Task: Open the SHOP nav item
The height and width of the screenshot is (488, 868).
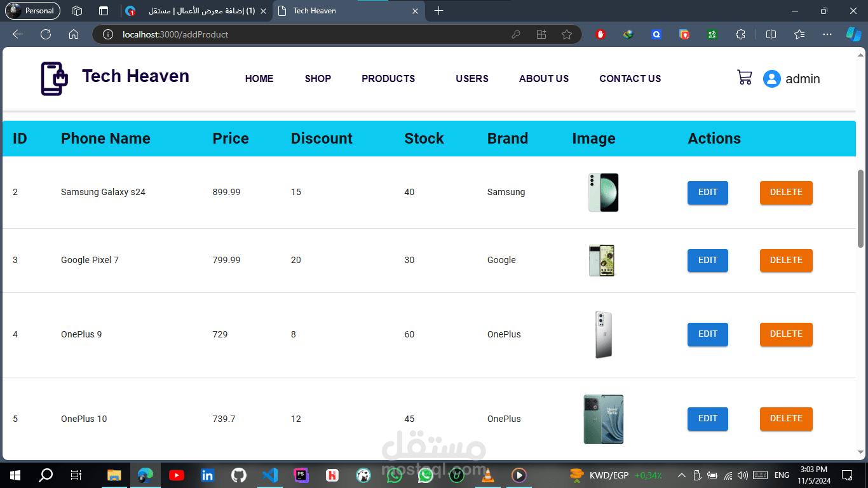Action: tap(318, 79)
